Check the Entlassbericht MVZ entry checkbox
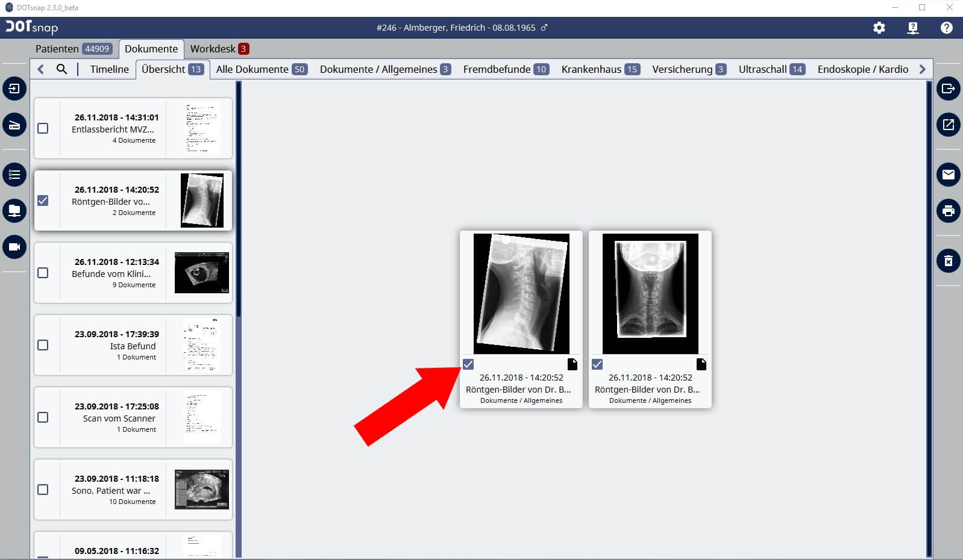Viewport: 963px width, 560px height. [43, 128]
